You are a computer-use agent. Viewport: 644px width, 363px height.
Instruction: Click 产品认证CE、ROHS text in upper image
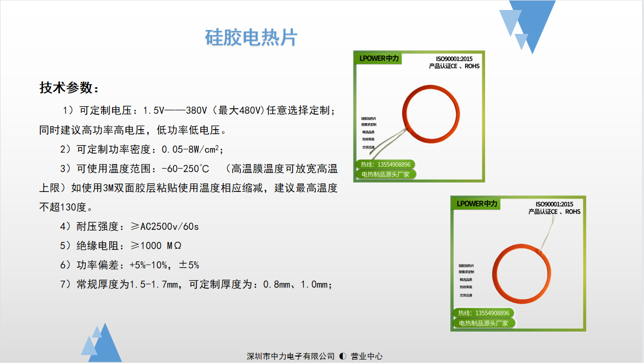[x=454, y=66]
